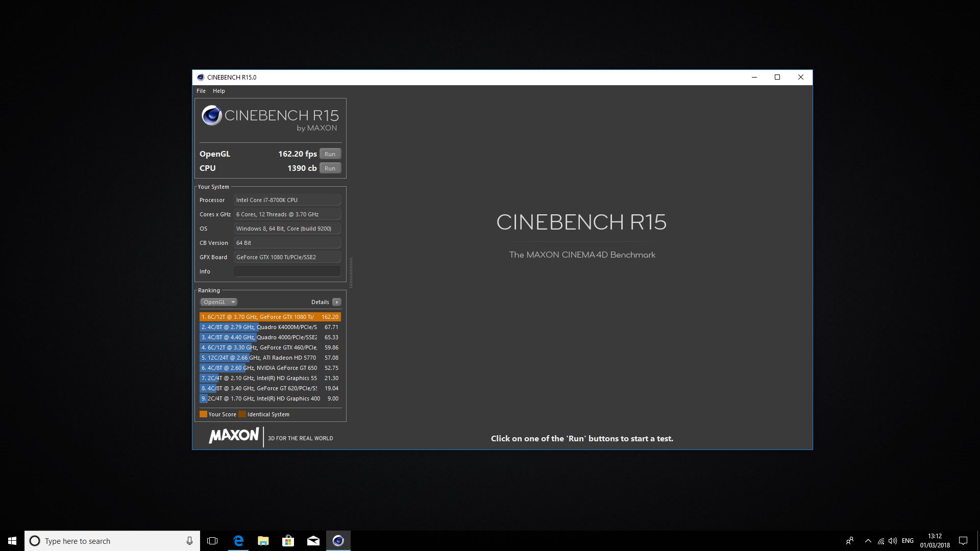Open the File menu
This screenshot has height=551, width=980.
click(201, 91)
